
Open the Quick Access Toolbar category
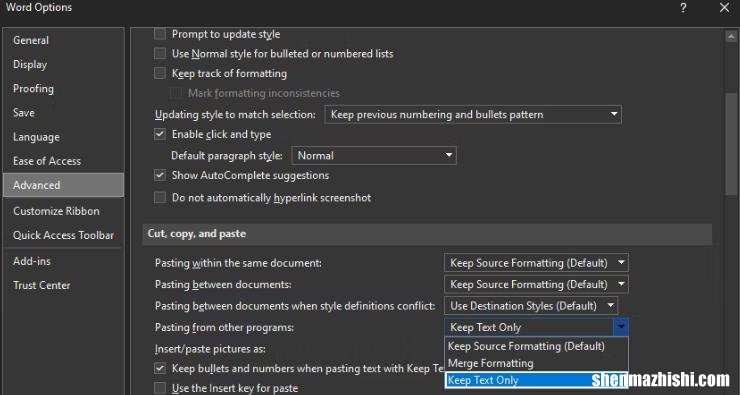pos(63,235)
